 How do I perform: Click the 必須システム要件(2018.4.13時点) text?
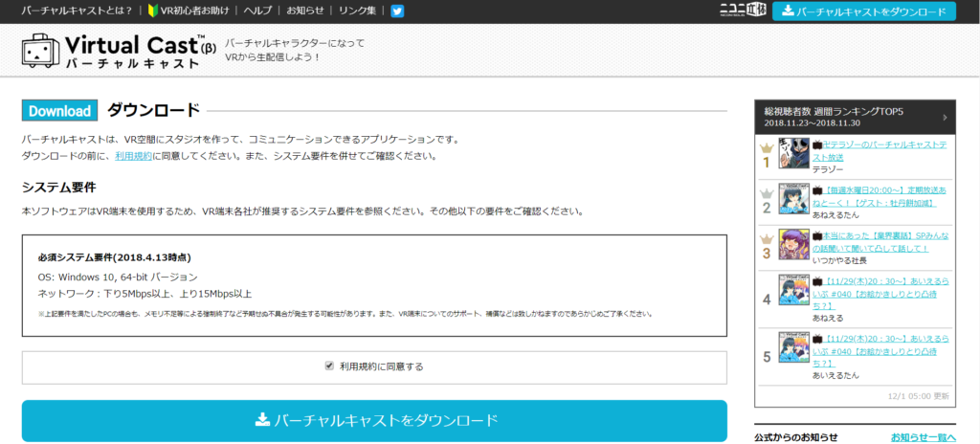115,257
